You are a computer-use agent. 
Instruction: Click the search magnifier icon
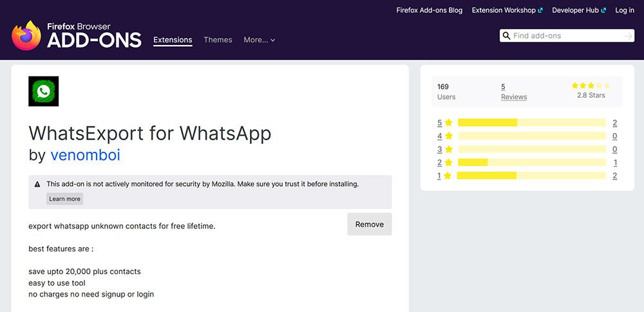[x=506, y=36]
